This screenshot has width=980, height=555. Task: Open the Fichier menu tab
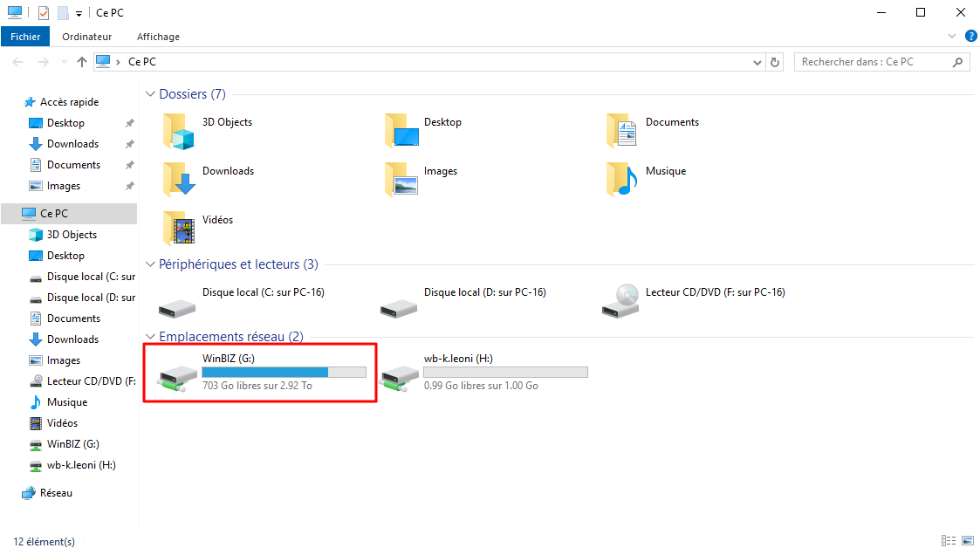pyautogui.click(x=25, y=37)
